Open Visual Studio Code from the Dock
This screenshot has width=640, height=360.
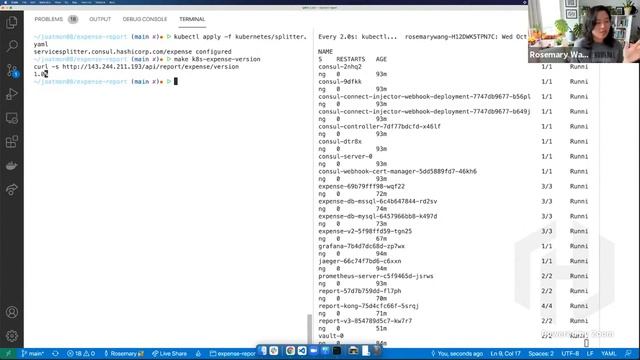tap(302, 350)
